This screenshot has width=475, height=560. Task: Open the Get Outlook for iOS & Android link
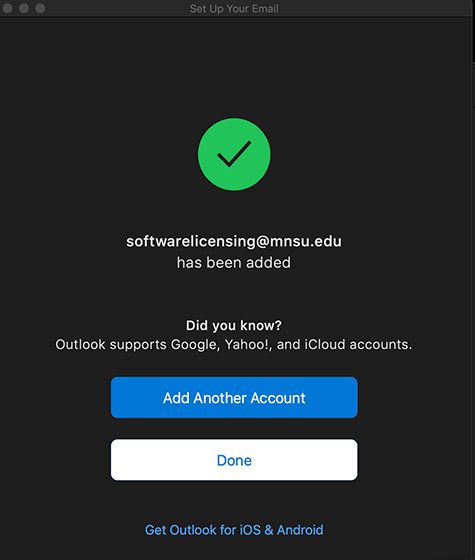[x=234, y=530]
